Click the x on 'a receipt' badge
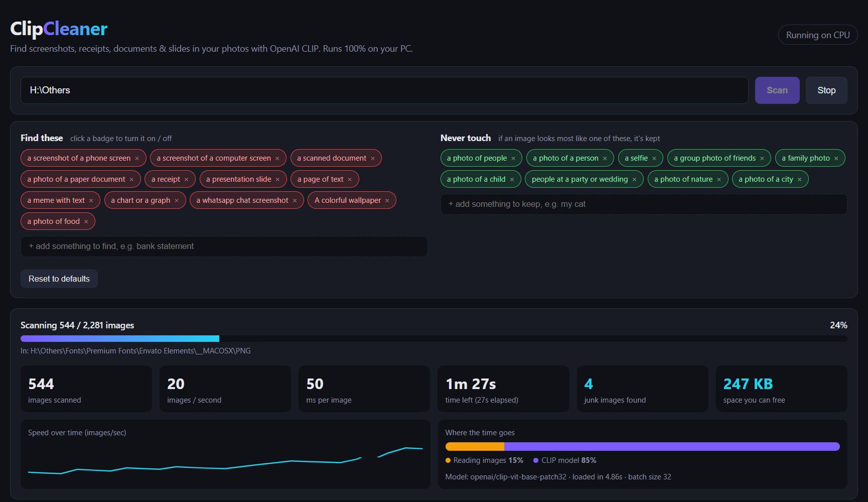Image resolution: width=868 pixels, height=502 pixels. tap(186, 180)
